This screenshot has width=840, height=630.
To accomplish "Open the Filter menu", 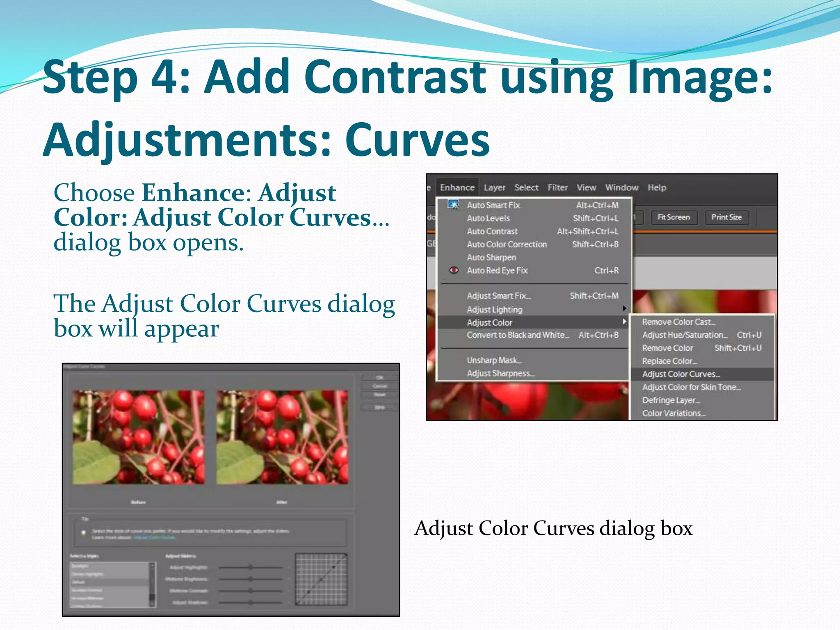I will tap(557, 187).
